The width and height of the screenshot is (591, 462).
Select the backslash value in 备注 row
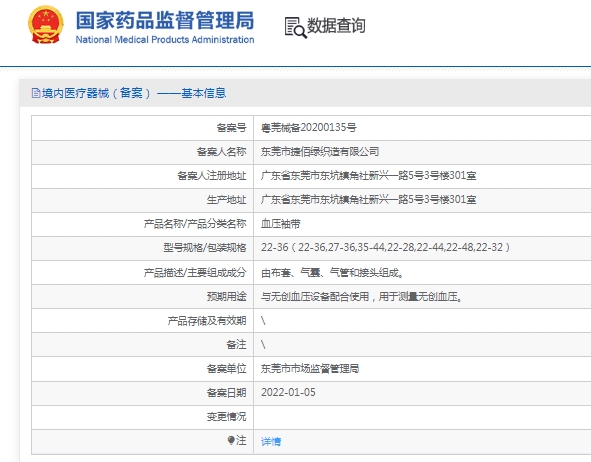coord(263,344)
